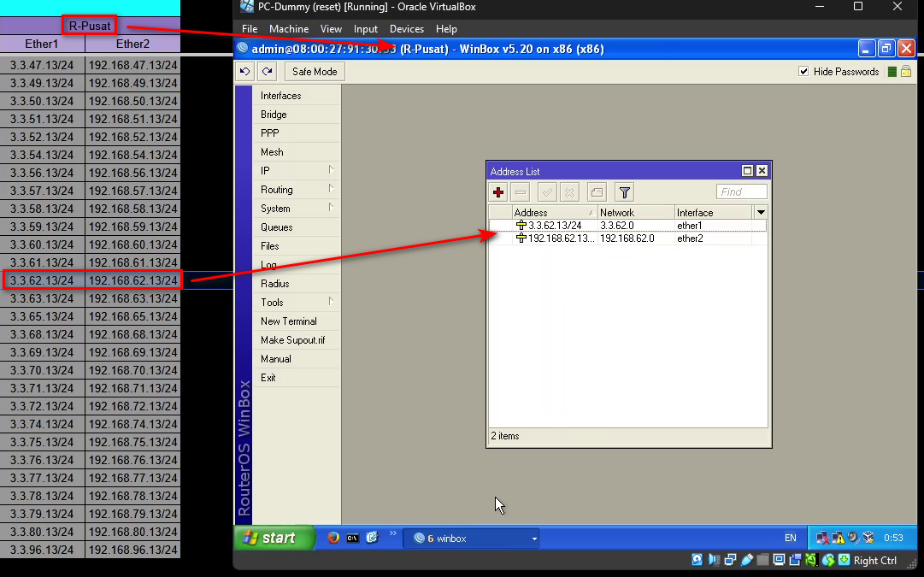Click the undo arrow in WinBox toolbar
Image resolution: width=924 pixels, height=577 pixels.
click(244, 71)
